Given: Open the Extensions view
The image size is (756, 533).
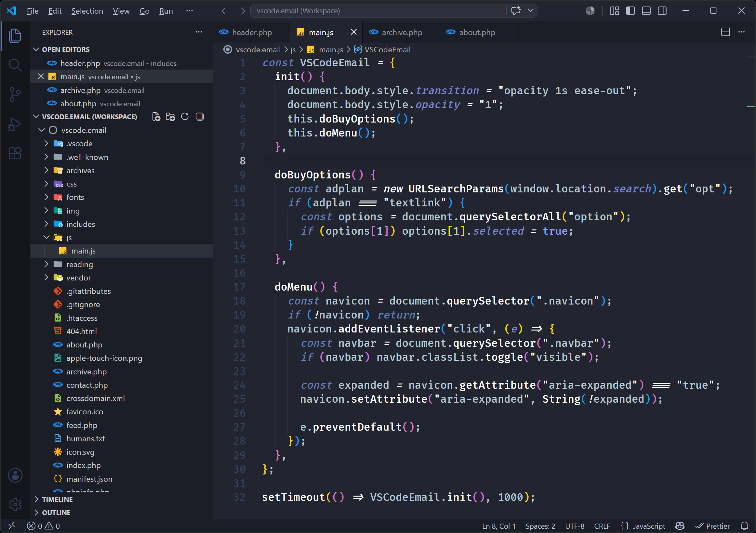Looking at the screenshot, I should tap(15, 153).
